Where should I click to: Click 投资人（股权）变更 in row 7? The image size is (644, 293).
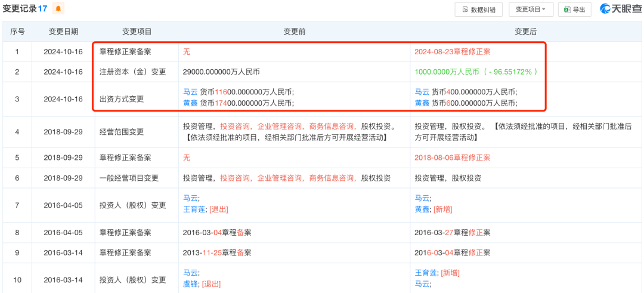pos(132,205)
